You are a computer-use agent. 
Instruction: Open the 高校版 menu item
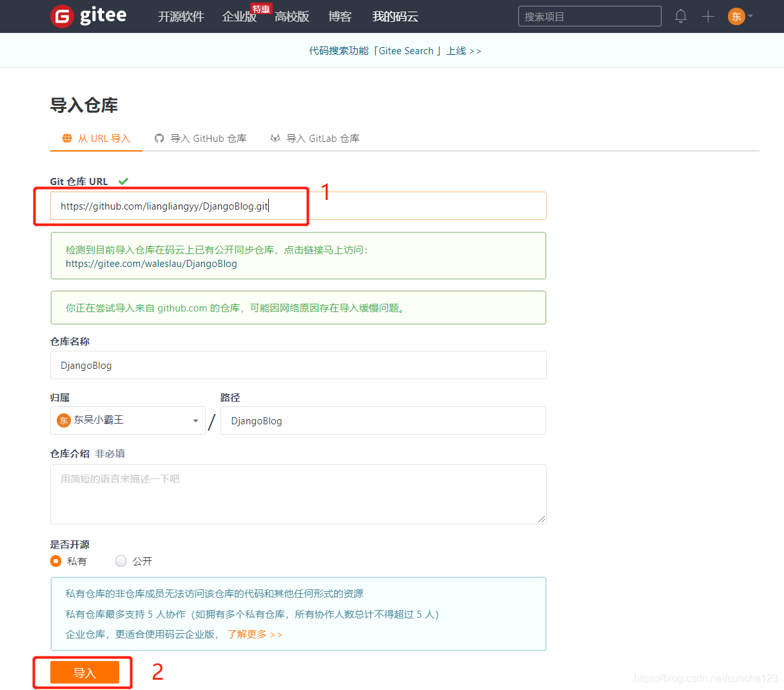click(292, 17)
